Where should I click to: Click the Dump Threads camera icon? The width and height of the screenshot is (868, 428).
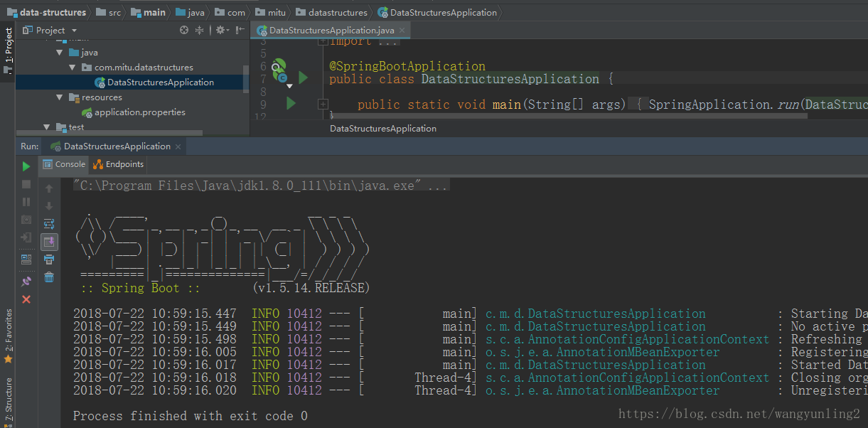(x=26, y=220)
